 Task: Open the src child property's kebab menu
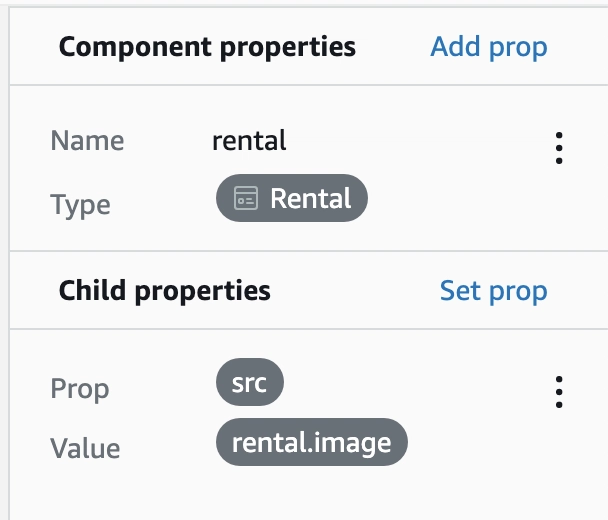tap(559, 392)
